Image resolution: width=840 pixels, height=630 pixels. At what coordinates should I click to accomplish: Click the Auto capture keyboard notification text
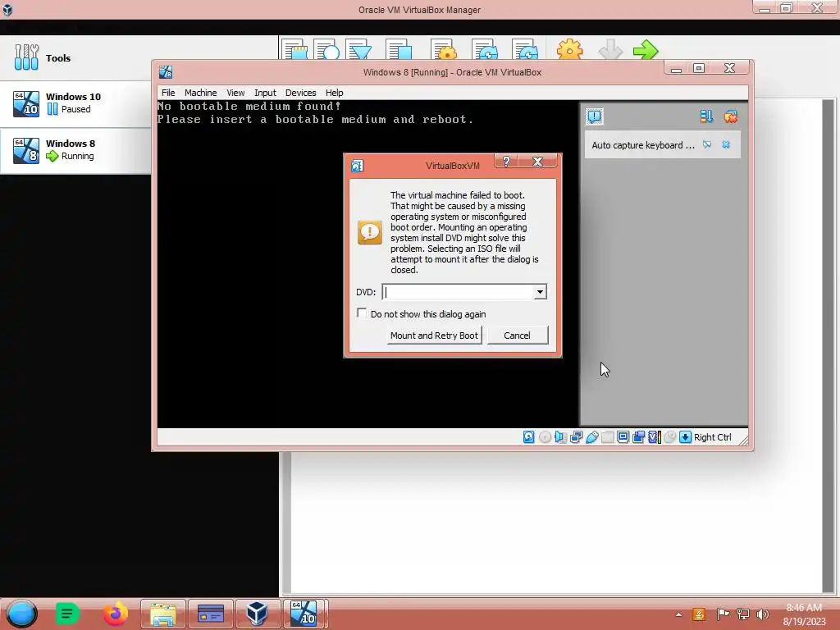[643, 145]
